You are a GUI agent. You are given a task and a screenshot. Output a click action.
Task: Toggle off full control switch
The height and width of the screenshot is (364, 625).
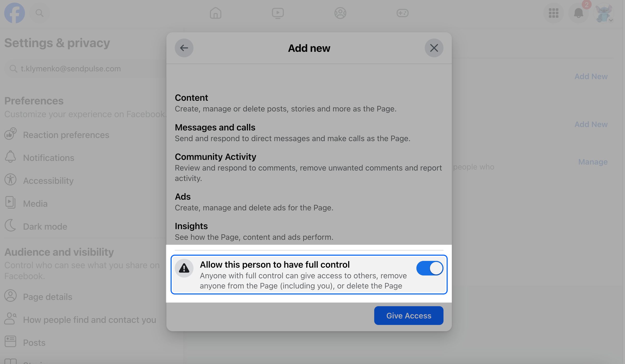tap(429, 268)
